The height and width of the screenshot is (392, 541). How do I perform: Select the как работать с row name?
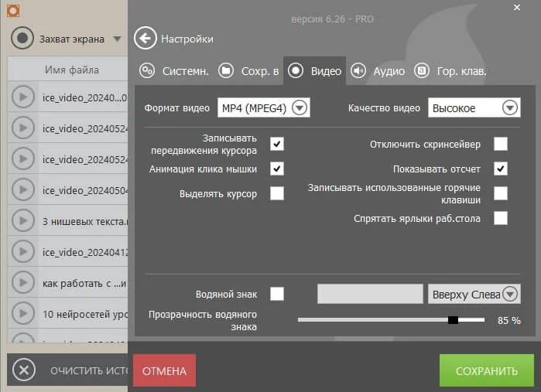point(84,284)
